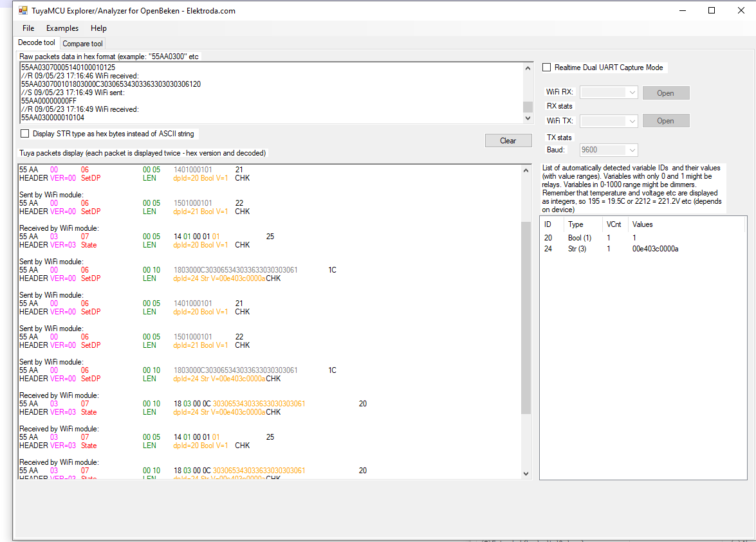Image resolution: width=756 pixels, height=542 pixels.
Task: Select variable row ID 24 Str
Action: point(643,249)
